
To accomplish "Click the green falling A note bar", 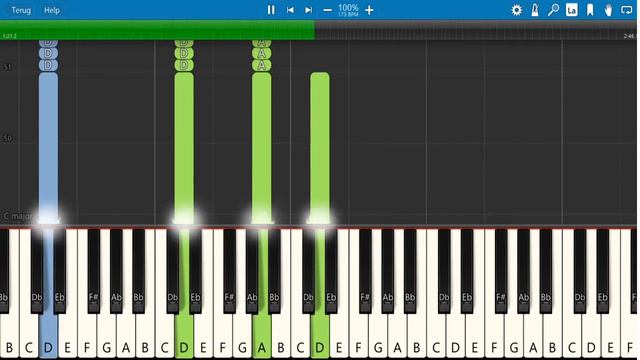I will click(262, 147).
